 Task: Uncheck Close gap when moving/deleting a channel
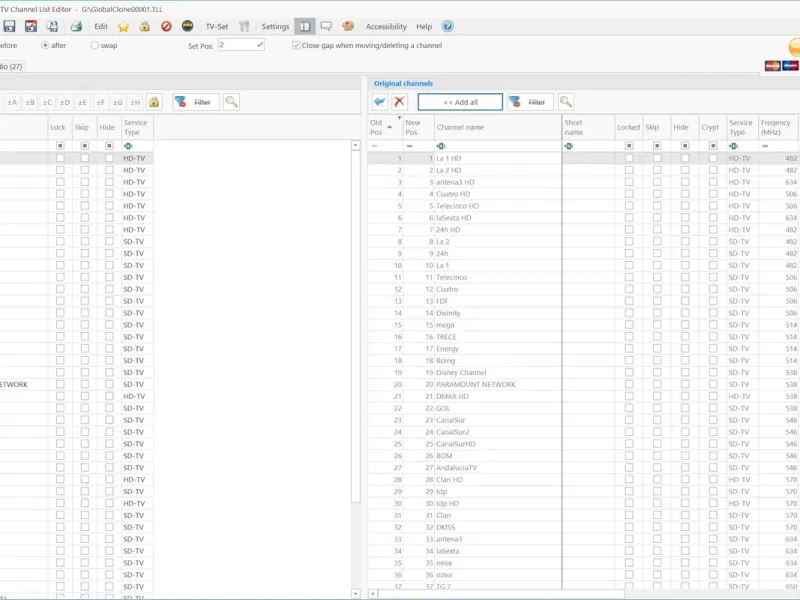click(x=296, y=45)
